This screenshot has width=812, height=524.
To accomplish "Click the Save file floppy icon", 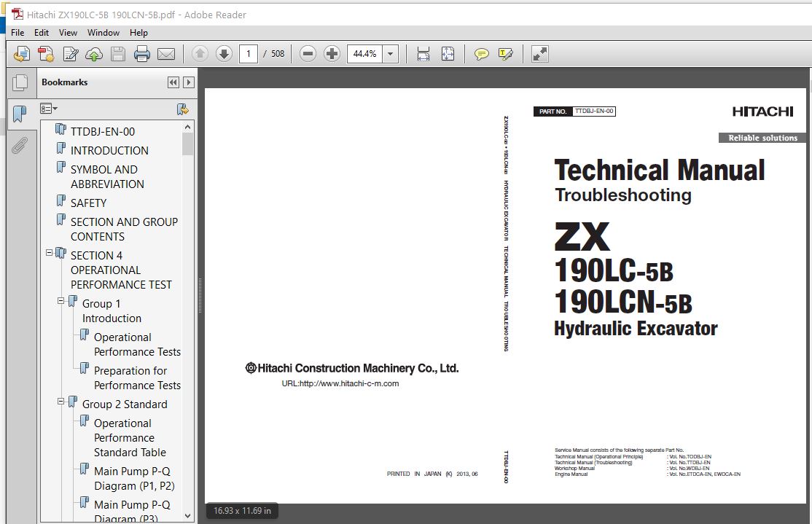I will (118, 54).
